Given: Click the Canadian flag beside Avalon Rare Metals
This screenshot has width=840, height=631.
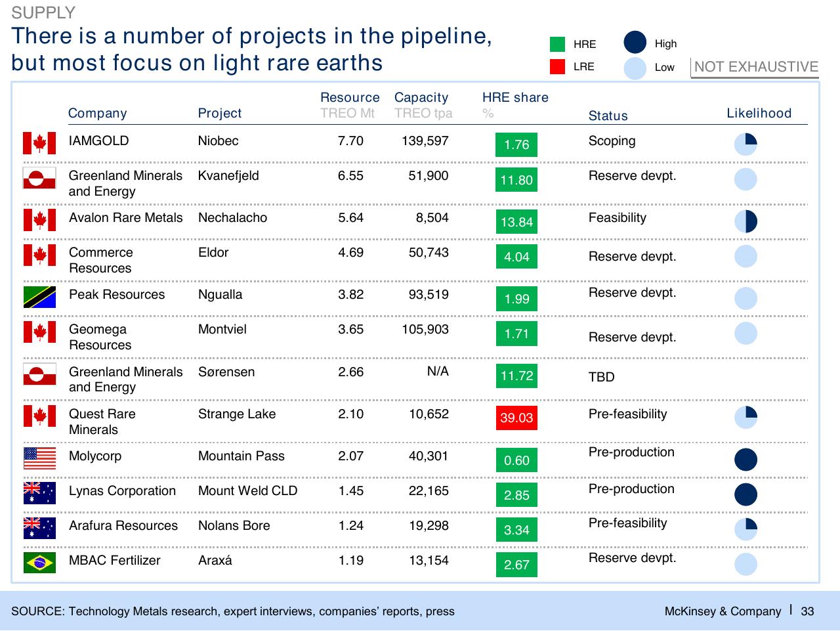Looking at the screenshot, I should click(39, 220).
